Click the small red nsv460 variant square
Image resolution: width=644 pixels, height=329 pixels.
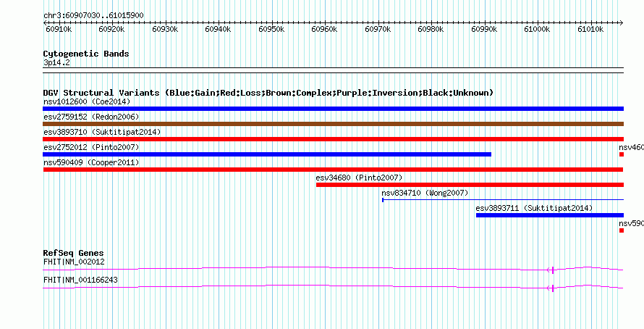[x=622, y=154]
